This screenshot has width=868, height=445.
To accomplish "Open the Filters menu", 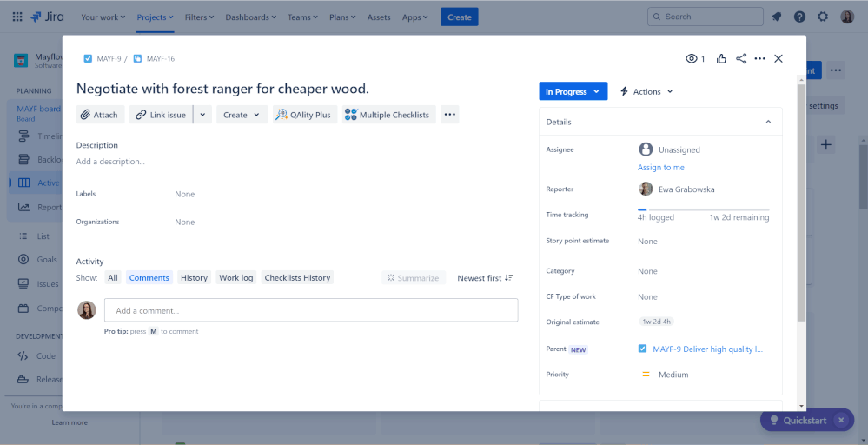I will [x=199, y=17].
